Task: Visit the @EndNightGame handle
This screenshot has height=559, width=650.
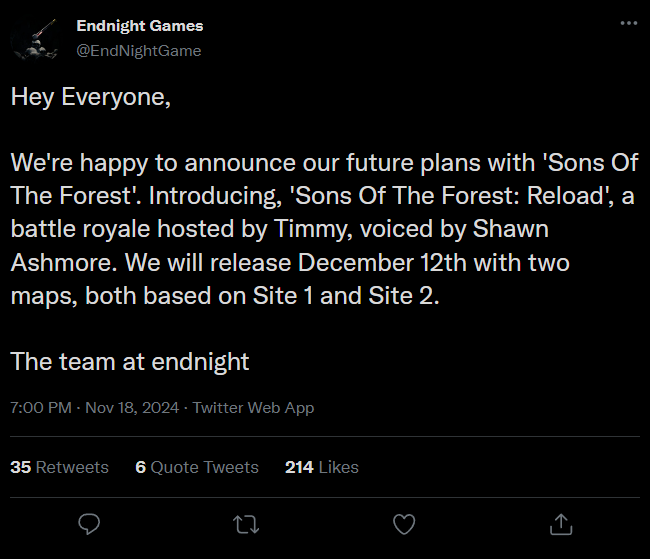Action: point(138,50)
